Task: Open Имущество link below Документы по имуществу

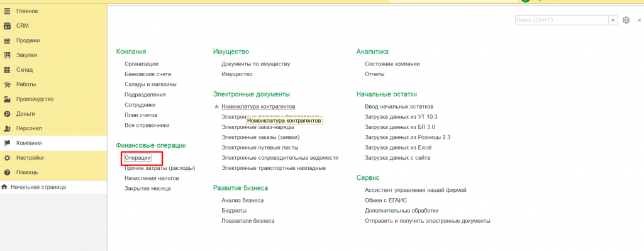Action: 237,74
